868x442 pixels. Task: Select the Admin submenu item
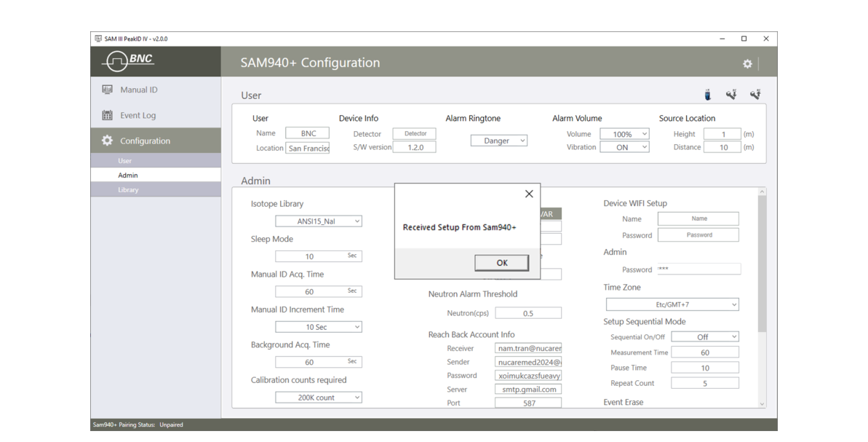click(156, 175)
